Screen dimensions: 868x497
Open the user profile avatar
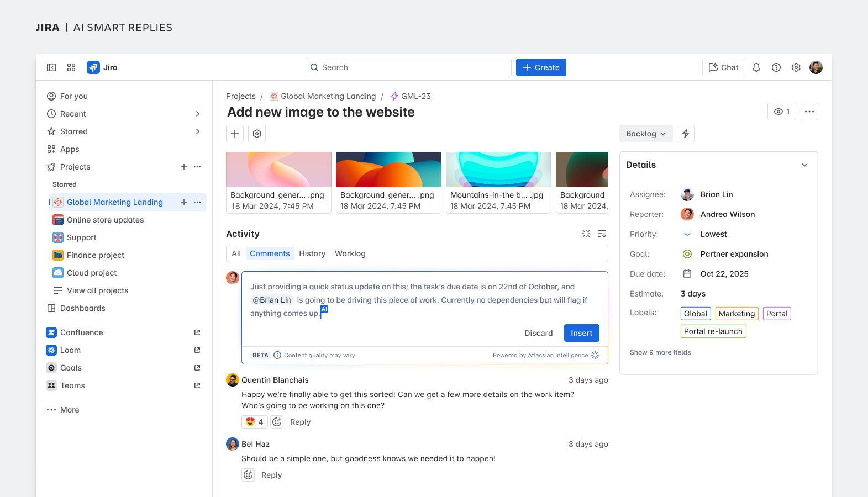point(816,67)
